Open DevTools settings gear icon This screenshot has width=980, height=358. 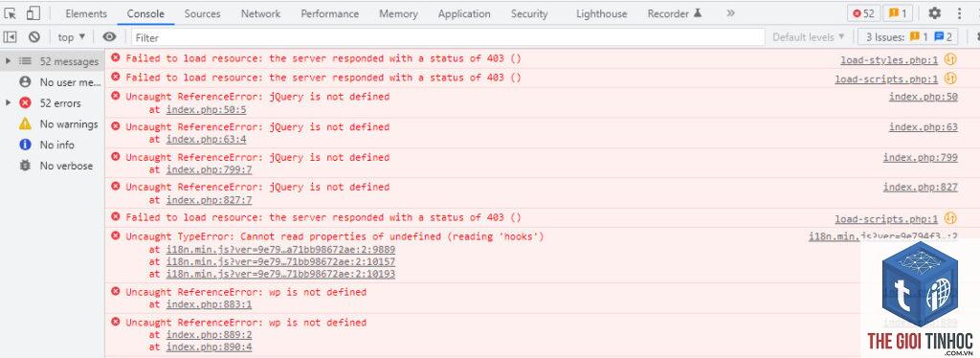click(934, 13)
